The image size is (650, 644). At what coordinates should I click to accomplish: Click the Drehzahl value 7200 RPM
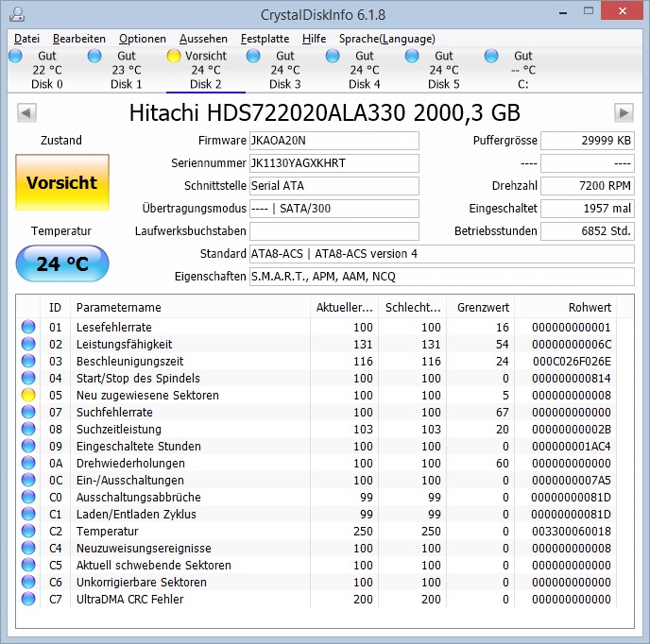(588, 186)
